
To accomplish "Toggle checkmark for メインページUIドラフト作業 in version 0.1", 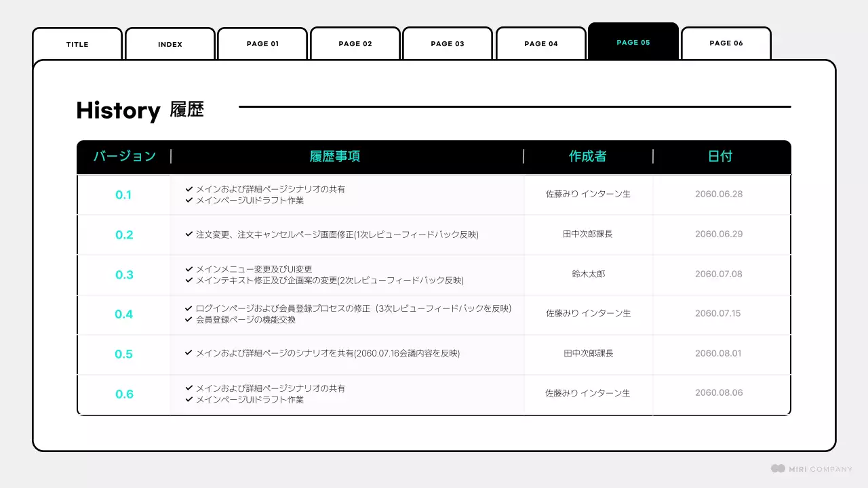I will [188, 201].
